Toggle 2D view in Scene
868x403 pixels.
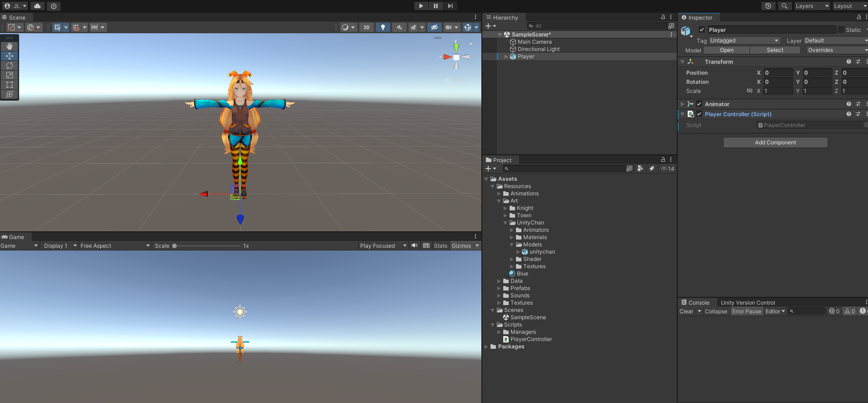click(367, 27)
